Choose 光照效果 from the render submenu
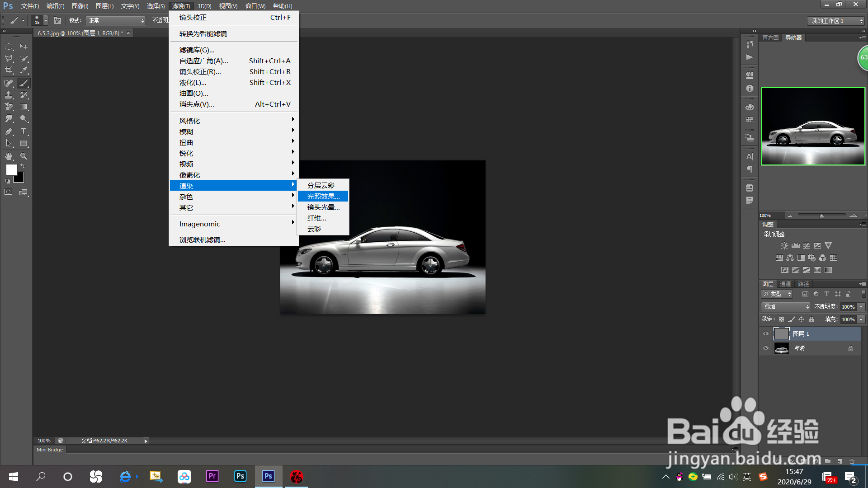Viewport: 868px width, 488px height. pyautogui.click(x=323, y=196)
